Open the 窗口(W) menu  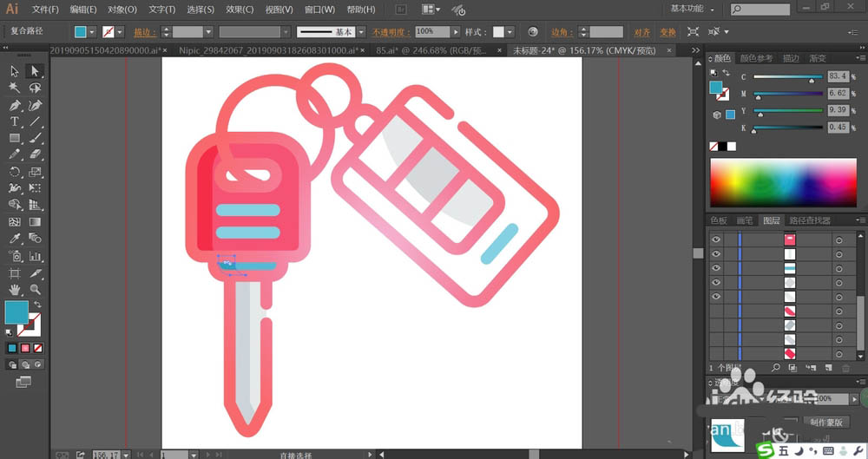click(x=319, y=10)
